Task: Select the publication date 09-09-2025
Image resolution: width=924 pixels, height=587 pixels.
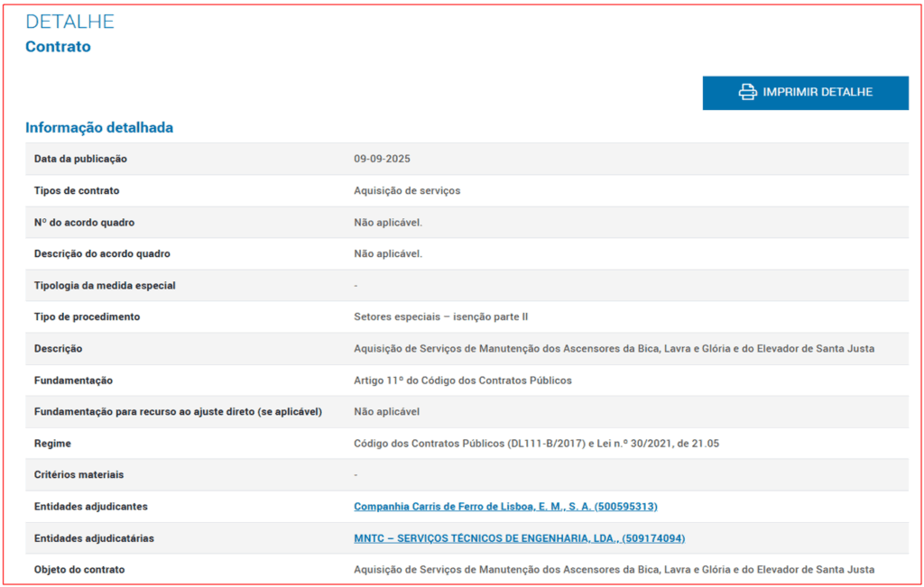Action: (x=382, y=159)
